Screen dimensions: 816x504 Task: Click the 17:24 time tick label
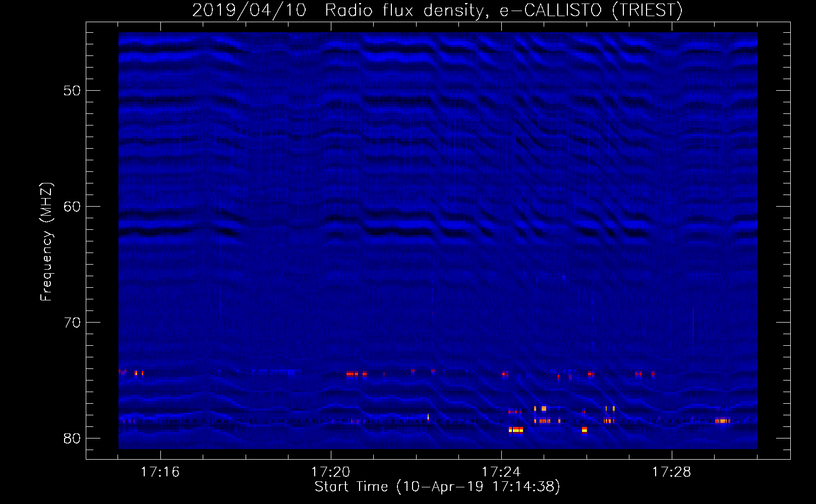click(x=501, y=472)
